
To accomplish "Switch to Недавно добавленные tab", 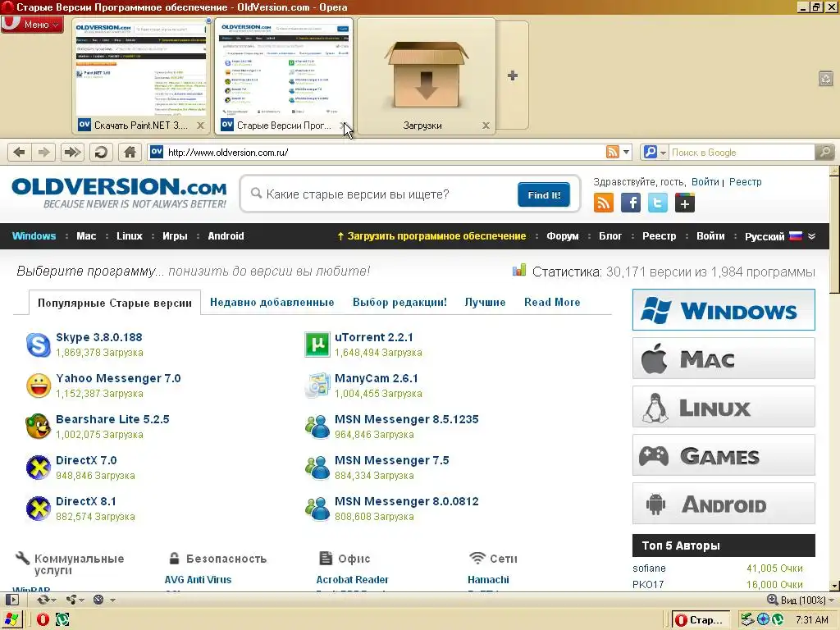I will coord(272,302).
